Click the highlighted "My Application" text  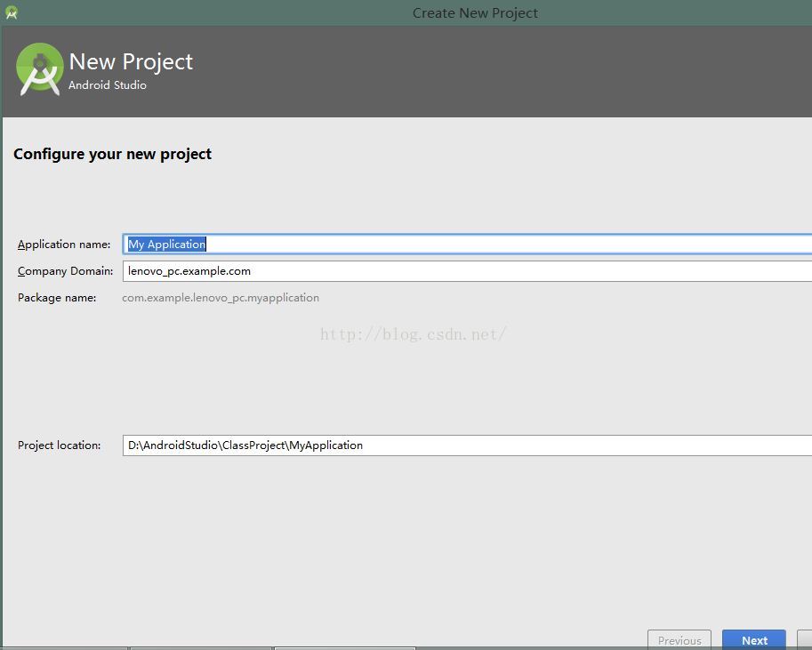[x=167, y=245]
